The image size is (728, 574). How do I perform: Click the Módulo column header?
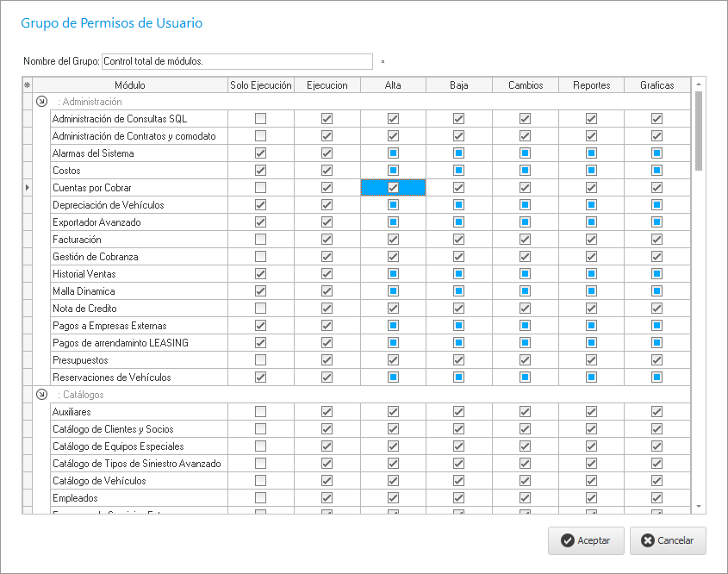point(129,85)
